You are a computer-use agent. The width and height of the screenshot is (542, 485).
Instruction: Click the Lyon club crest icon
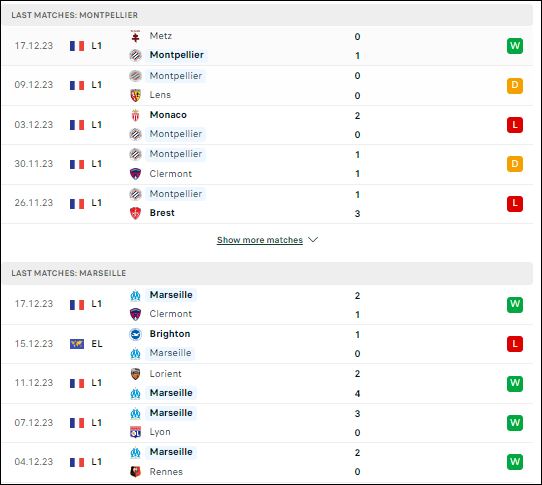click(136, 432)
